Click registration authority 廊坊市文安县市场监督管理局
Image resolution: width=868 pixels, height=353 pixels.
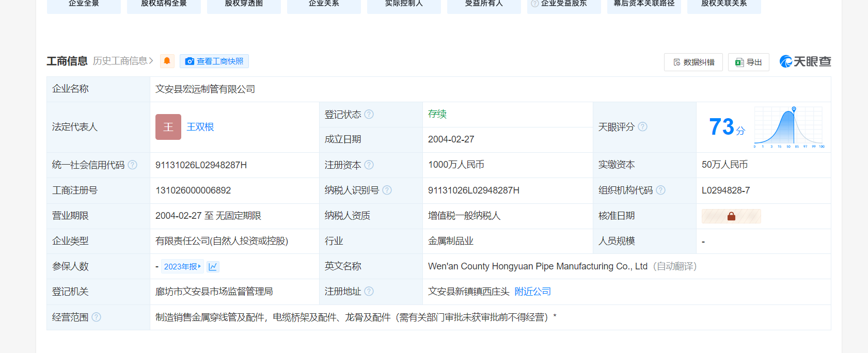pyautogui.click(x=214, y=292)
